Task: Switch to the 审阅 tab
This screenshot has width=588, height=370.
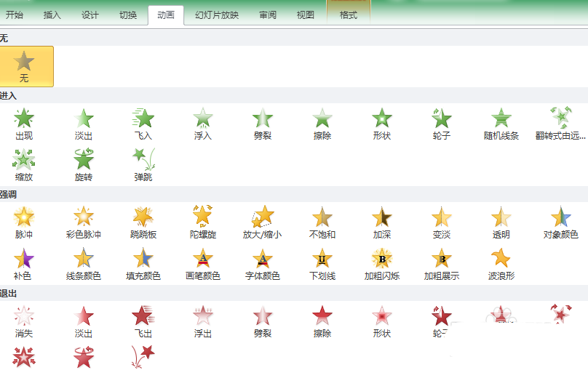Action: tap(268, 15)
